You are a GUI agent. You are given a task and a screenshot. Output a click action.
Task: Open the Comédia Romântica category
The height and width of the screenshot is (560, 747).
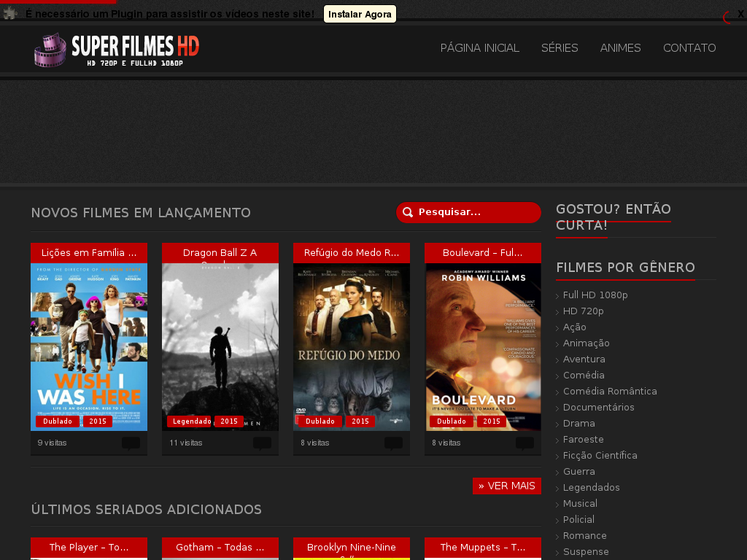(x=610, y=392)
